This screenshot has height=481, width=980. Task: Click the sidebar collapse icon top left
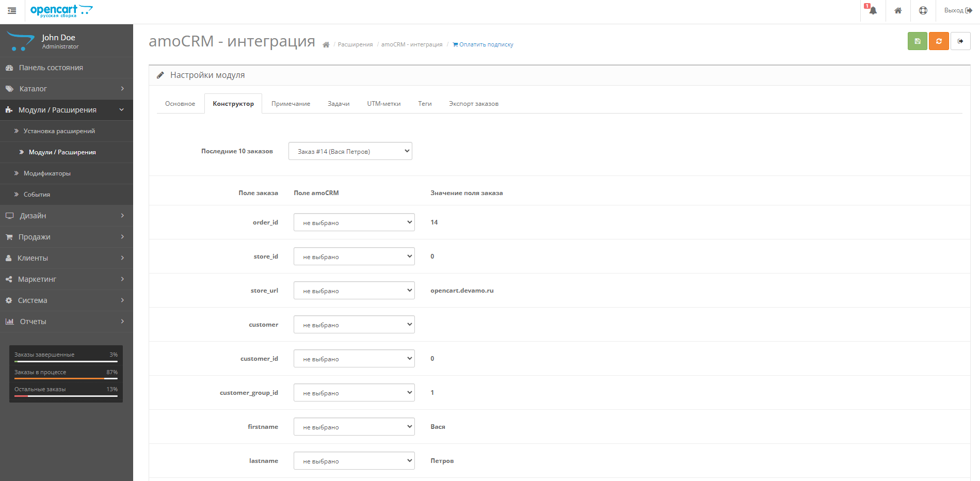coord(11,10)
